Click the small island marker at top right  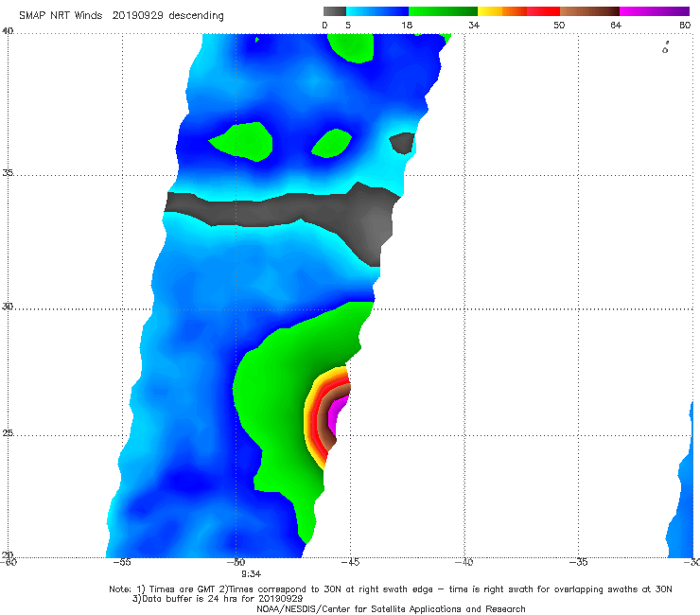[x=665, y=48]
